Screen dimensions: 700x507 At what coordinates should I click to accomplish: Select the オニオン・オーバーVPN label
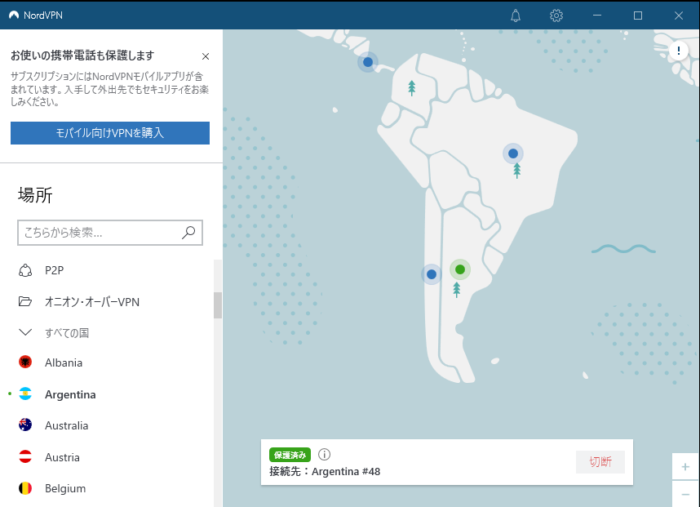point(92,302)
